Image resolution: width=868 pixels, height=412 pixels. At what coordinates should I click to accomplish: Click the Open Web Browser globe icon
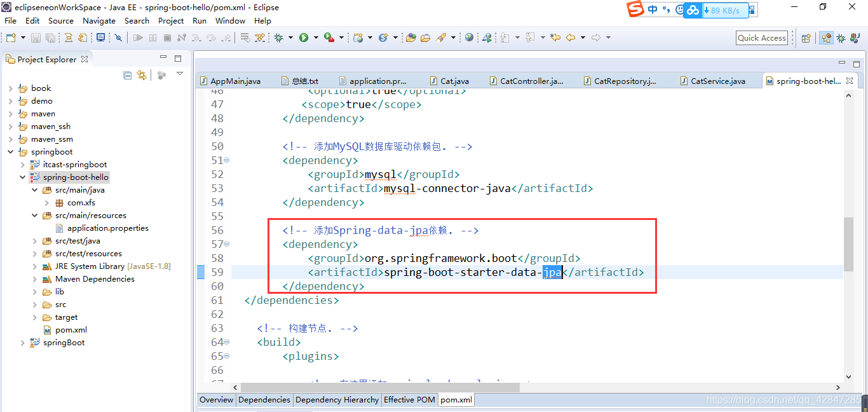point(469,38)
